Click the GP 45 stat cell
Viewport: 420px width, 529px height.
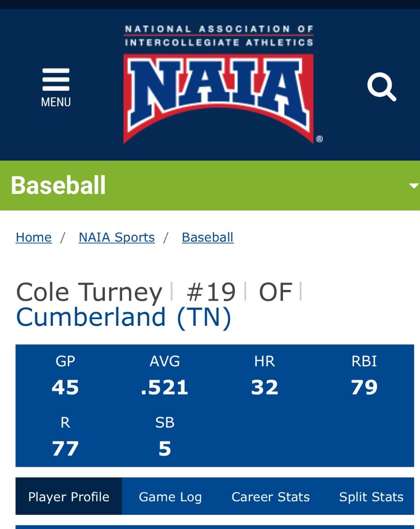(65, 375)
